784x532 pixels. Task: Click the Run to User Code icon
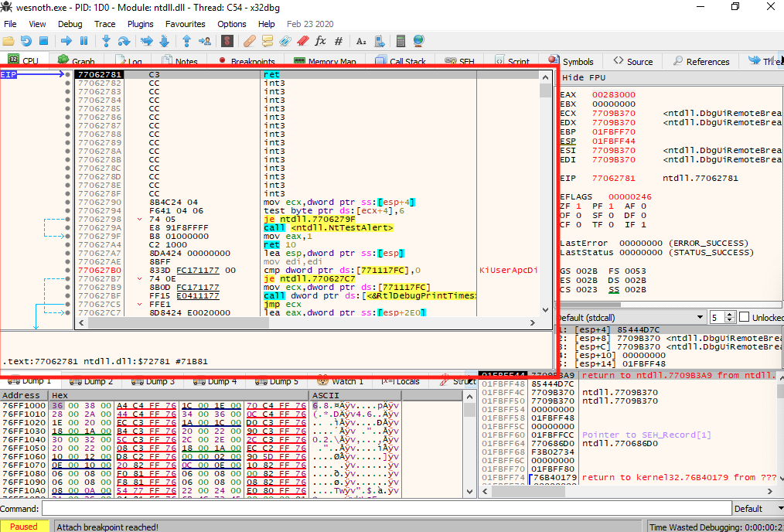[204, 41]
